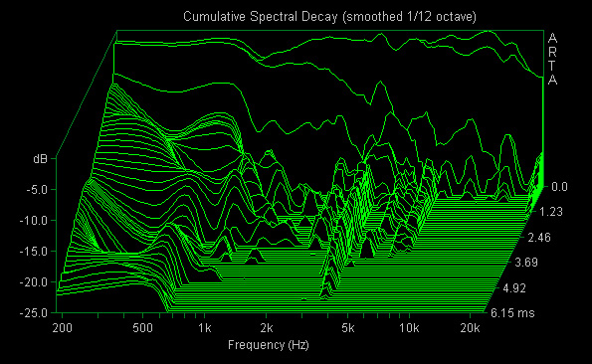Select the '3.69' time axis value
592x364 pixels.
click(526, 263)
